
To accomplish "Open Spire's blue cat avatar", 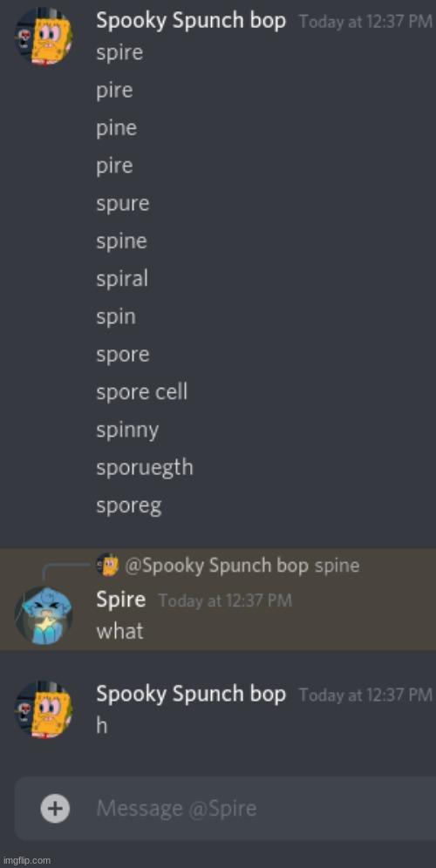I will 44,616.
